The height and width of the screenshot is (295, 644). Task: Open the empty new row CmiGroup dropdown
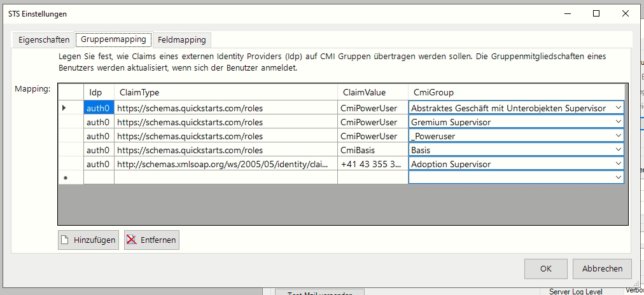(618, 178)
